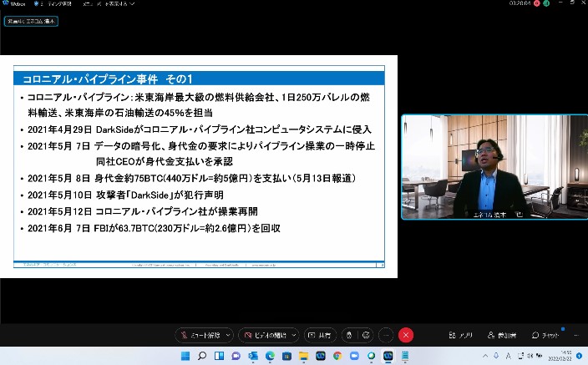Open Widgets from the taskbar
This screenshot has width=588, height=365.
(x=219, y=356)
